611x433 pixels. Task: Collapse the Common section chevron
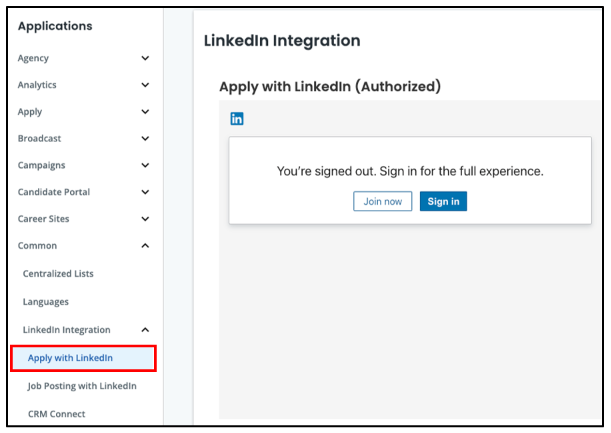(145, 246)
